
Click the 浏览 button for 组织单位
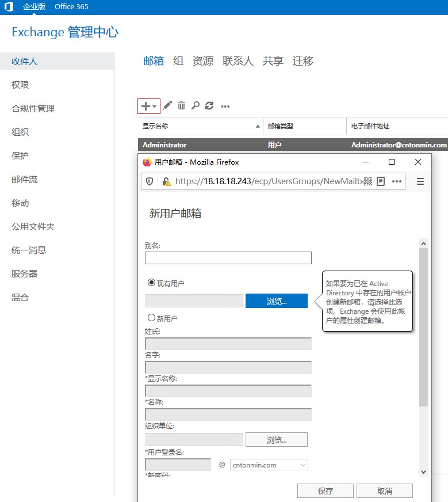[277, 440]
